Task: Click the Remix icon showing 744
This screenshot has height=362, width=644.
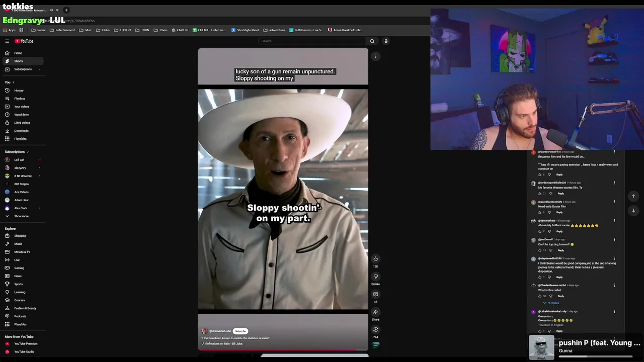Action: [x=375, y=330]
